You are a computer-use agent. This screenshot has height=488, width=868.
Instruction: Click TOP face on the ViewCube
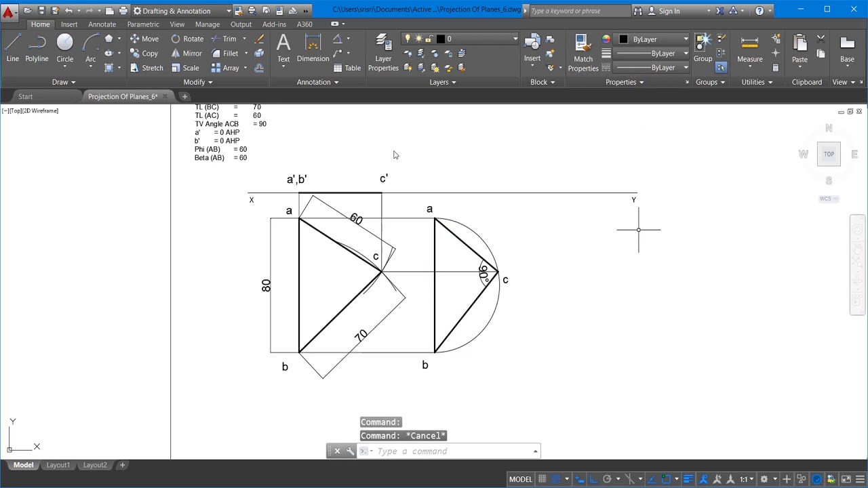tap(829, 154)
